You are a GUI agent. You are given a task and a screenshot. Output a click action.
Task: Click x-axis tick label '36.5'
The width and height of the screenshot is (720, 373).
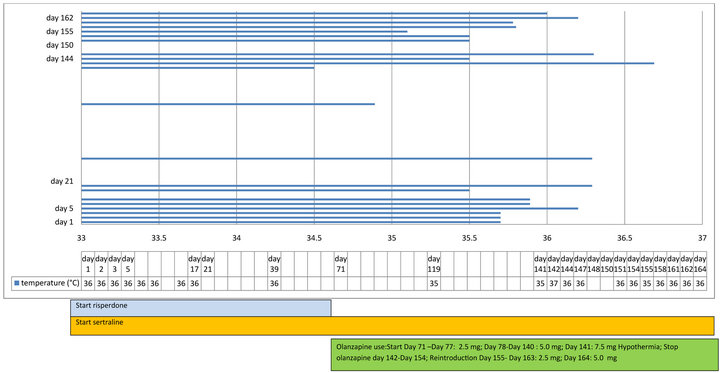coord(624,238)
